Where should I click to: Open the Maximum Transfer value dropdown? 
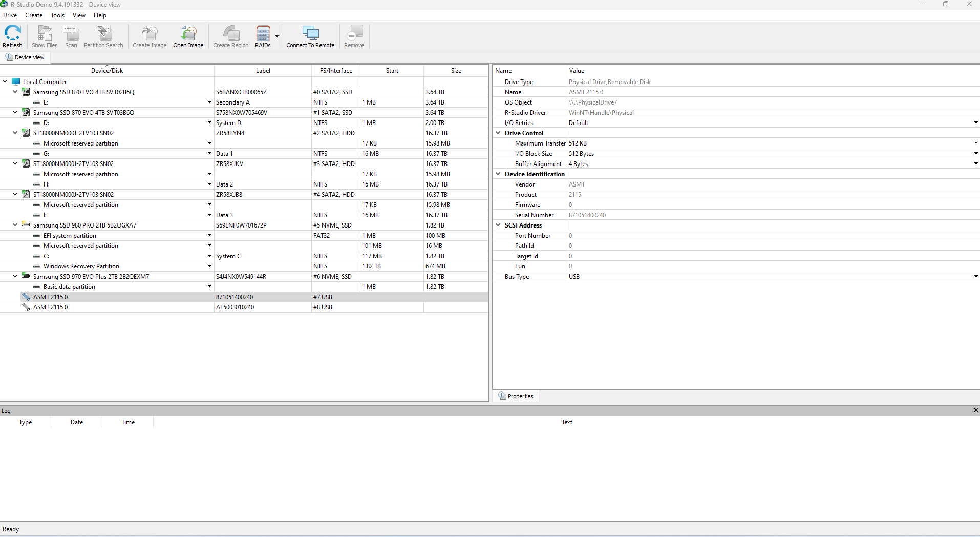pyautogui.click(x=976, y=143)
